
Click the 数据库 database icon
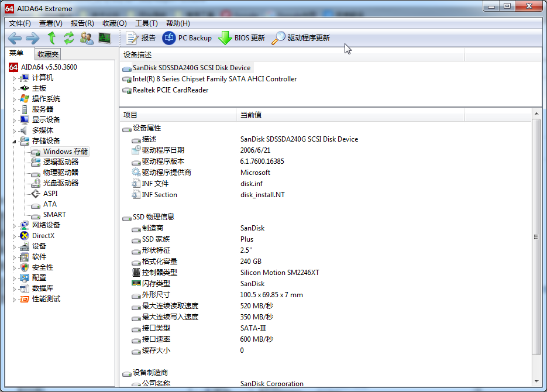[25, 288]
